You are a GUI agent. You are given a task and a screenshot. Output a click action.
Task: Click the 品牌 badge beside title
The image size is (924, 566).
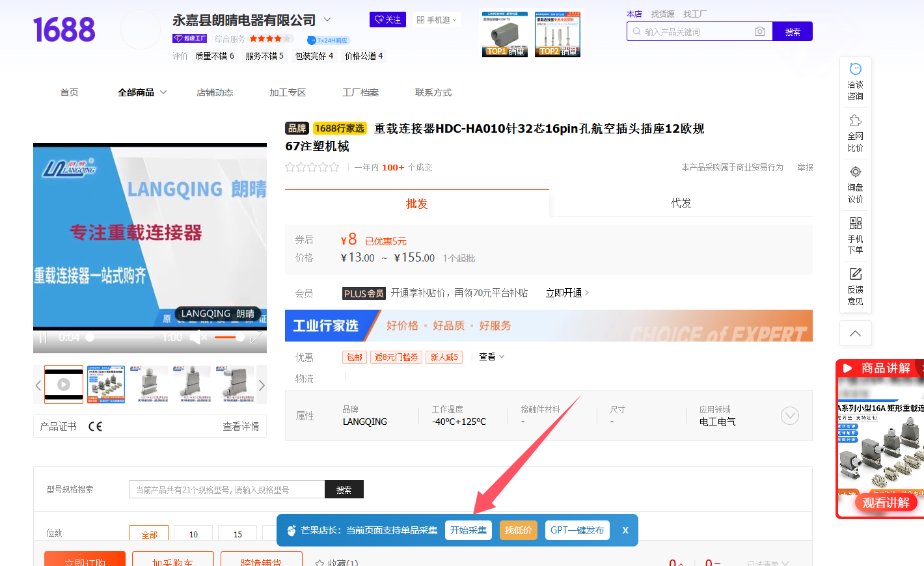[x=297, y=128]
